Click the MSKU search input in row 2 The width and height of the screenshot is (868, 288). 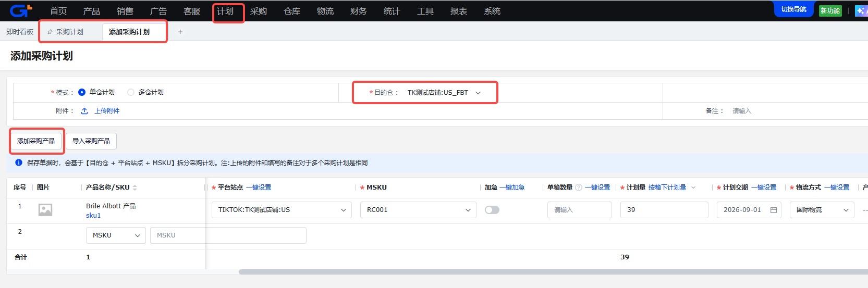228,235
